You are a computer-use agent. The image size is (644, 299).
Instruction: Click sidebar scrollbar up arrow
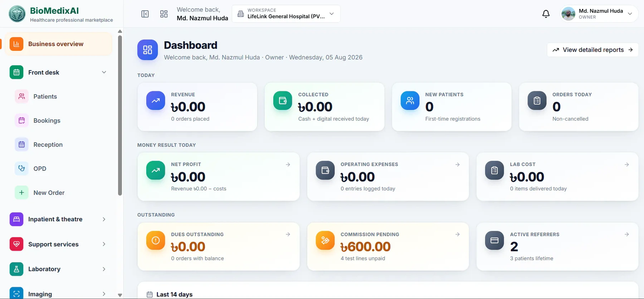pyautogui.click(x=120, y=31)
